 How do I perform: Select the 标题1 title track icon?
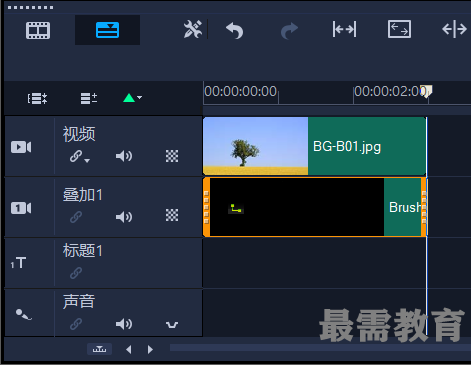(18, 263)
